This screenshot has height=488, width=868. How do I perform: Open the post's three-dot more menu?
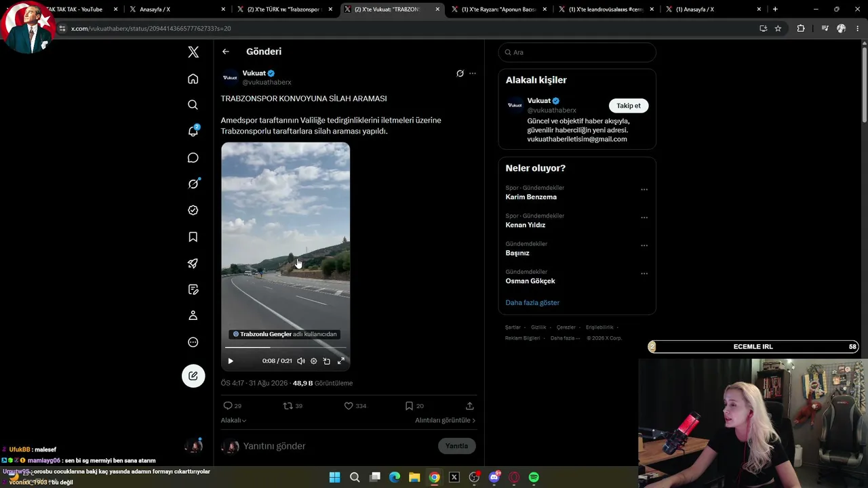point(473,73)
